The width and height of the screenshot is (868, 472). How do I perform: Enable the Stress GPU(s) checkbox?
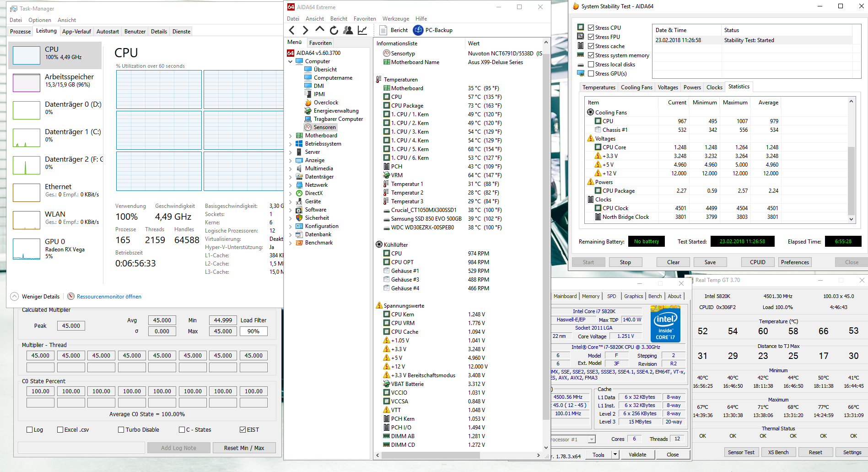[x=591, y=74]
